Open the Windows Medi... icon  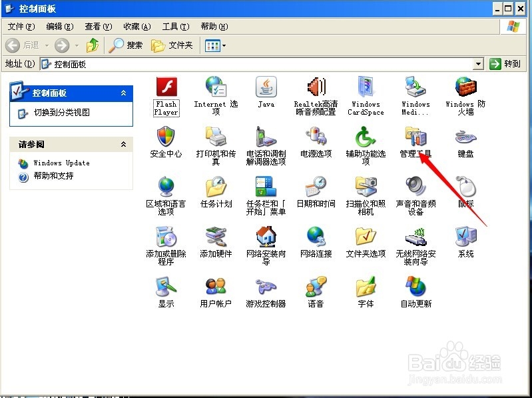(x=415, y=87)
